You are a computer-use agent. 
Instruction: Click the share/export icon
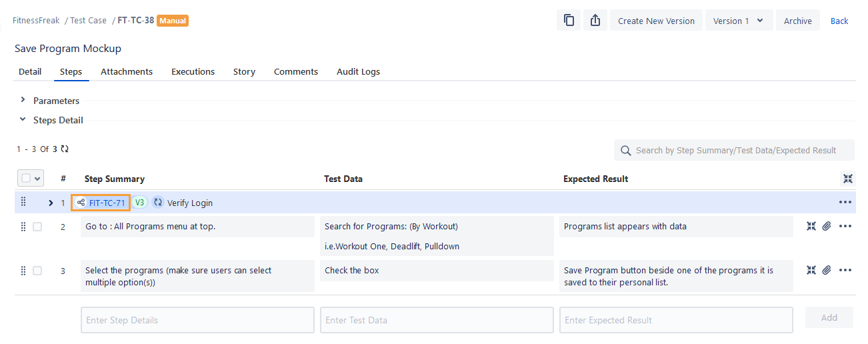pyautogui.click(x=595, y=20)
